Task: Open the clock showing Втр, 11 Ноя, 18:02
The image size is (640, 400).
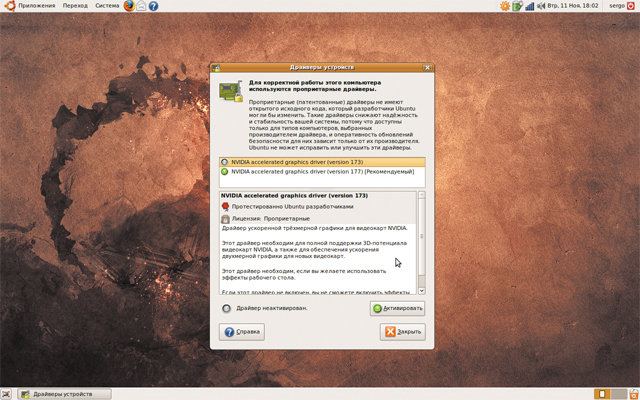Action: click(573, 6)
